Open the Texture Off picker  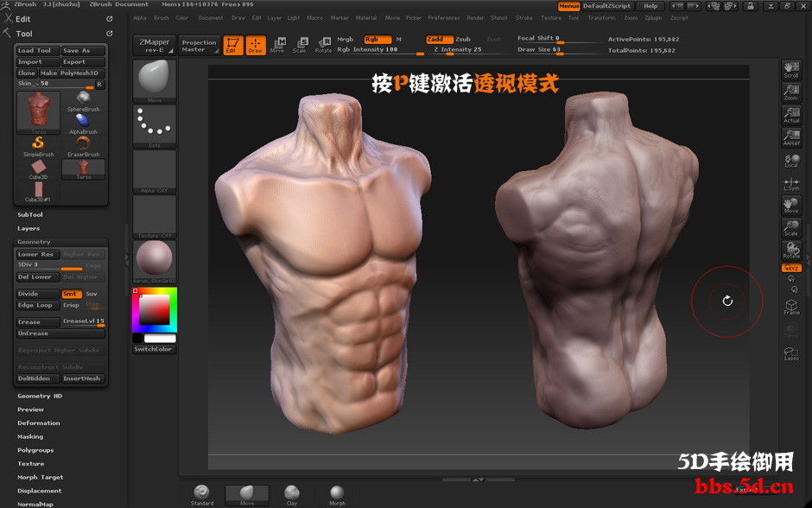pos(155,217)
